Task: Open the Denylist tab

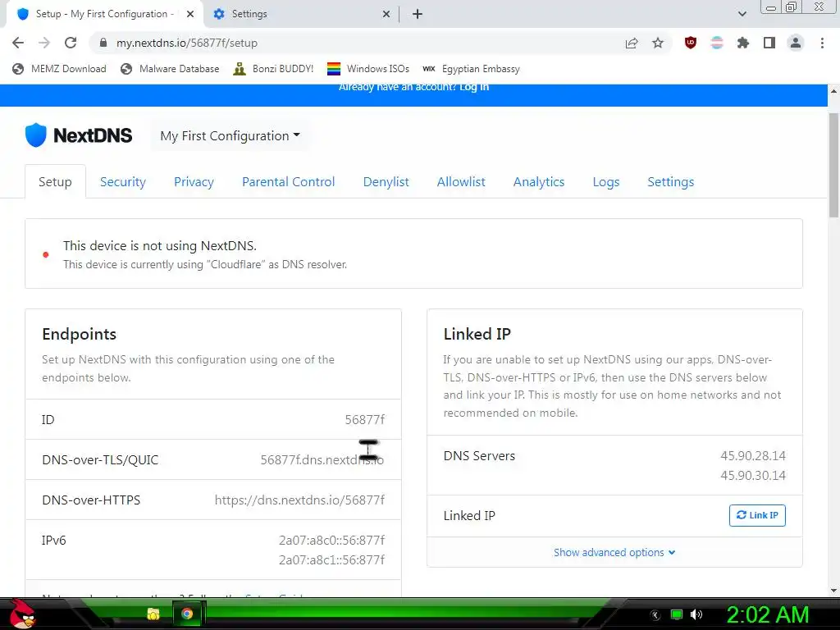Action: click(x=386, y=181)
